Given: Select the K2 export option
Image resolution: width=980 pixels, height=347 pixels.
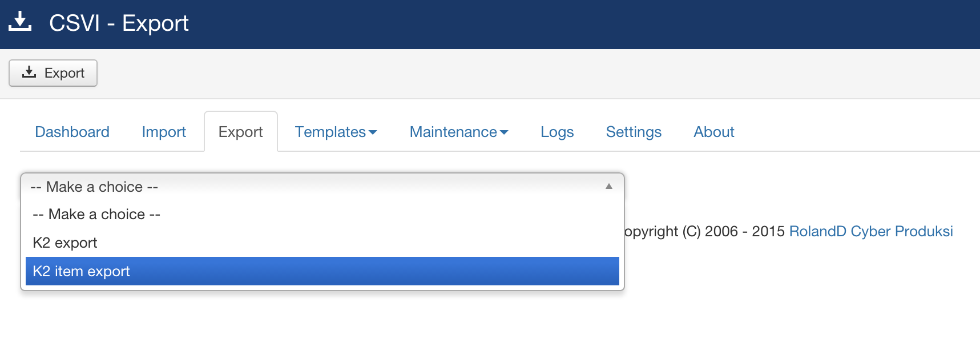Looking at the screenshot, I should pos(322,243).
